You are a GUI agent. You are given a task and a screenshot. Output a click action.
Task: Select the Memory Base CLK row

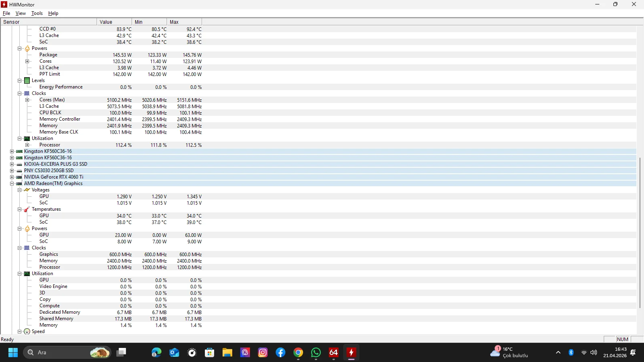[318, 132]
